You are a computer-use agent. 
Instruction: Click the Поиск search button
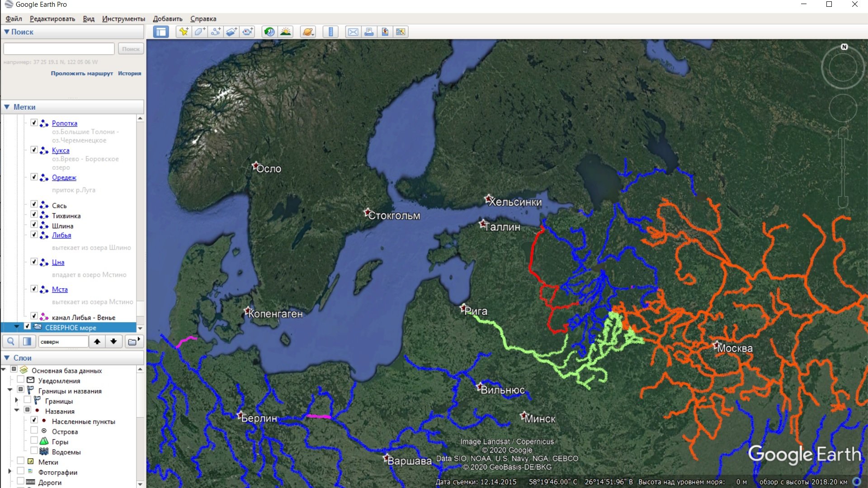point(131,49)
